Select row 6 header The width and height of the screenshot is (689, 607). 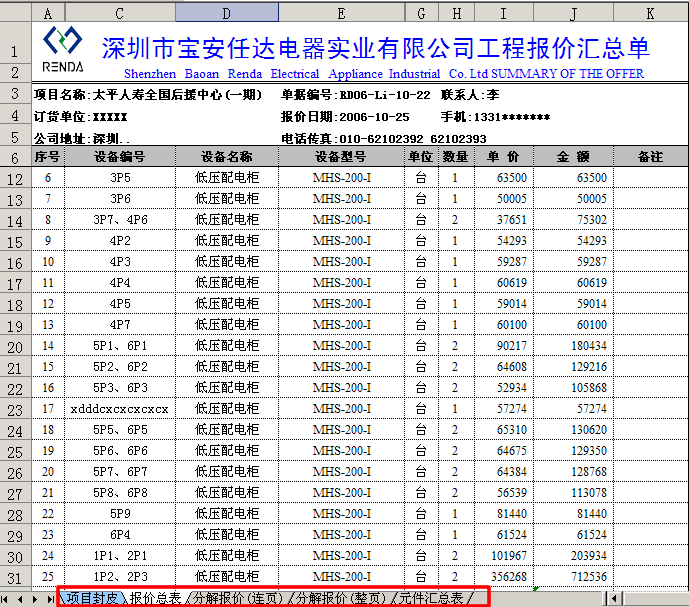click(15, 157)
